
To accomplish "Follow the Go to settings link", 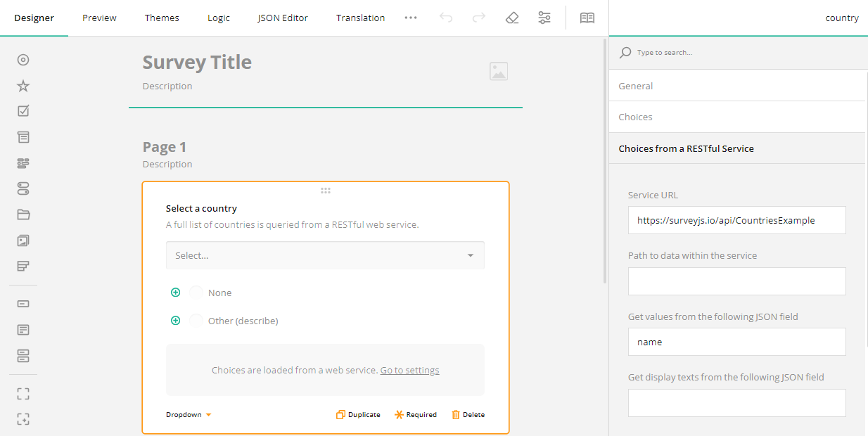I will click(409, 370).
